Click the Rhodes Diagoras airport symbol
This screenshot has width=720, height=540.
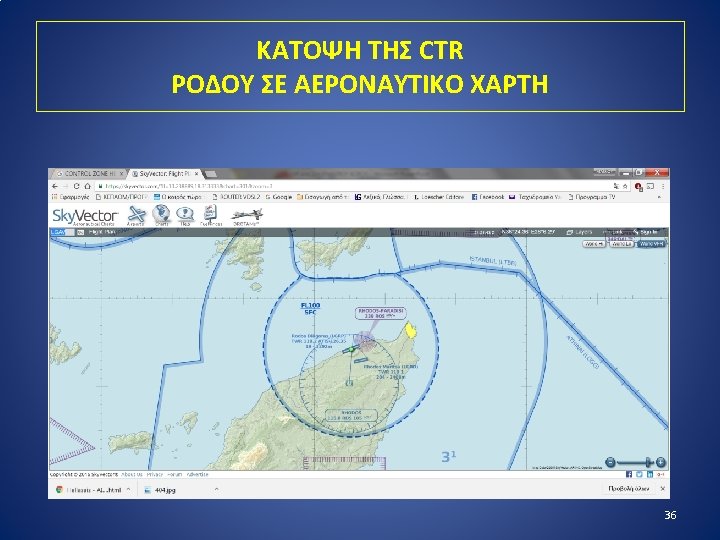coord(352,349)
